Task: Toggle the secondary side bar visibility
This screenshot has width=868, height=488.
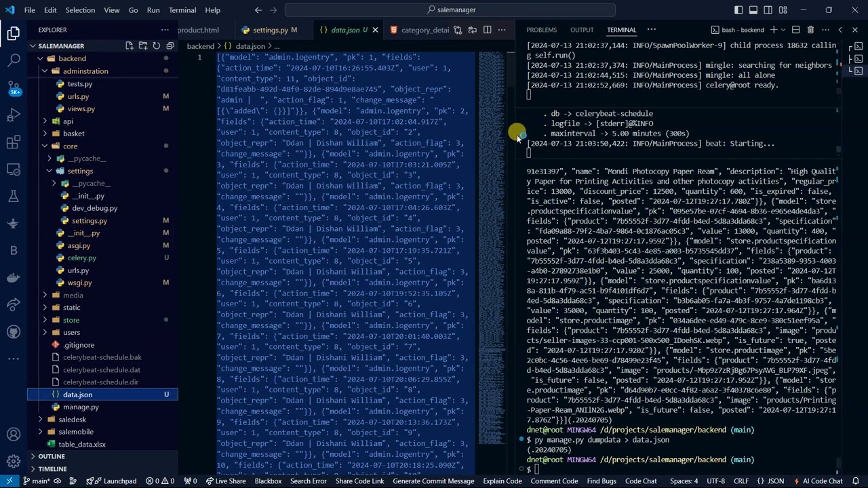Action: pyautogui.click(x=768, y=10)
